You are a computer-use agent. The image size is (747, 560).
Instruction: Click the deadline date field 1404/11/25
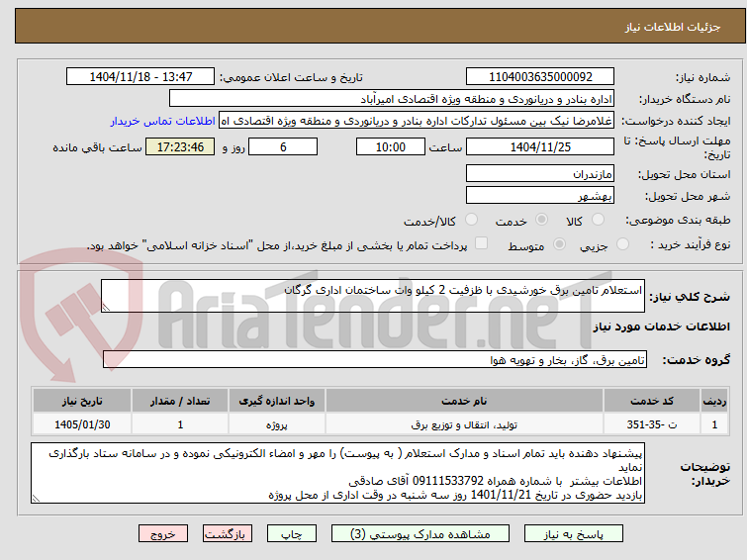coord(540,146)
